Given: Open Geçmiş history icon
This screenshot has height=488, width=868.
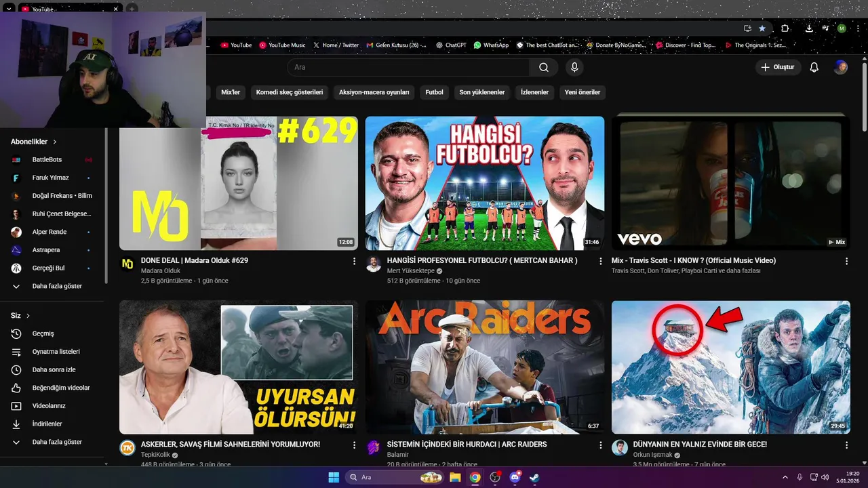Looking at the screenshot, I should pyautogui.click(x=16, y=333).
